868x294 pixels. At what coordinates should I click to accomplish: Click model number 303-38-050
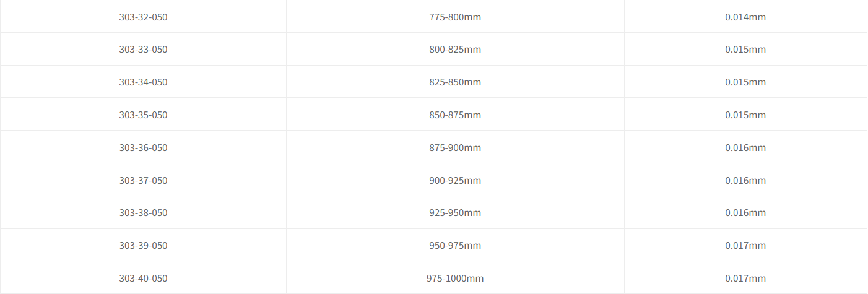[143, 213]
